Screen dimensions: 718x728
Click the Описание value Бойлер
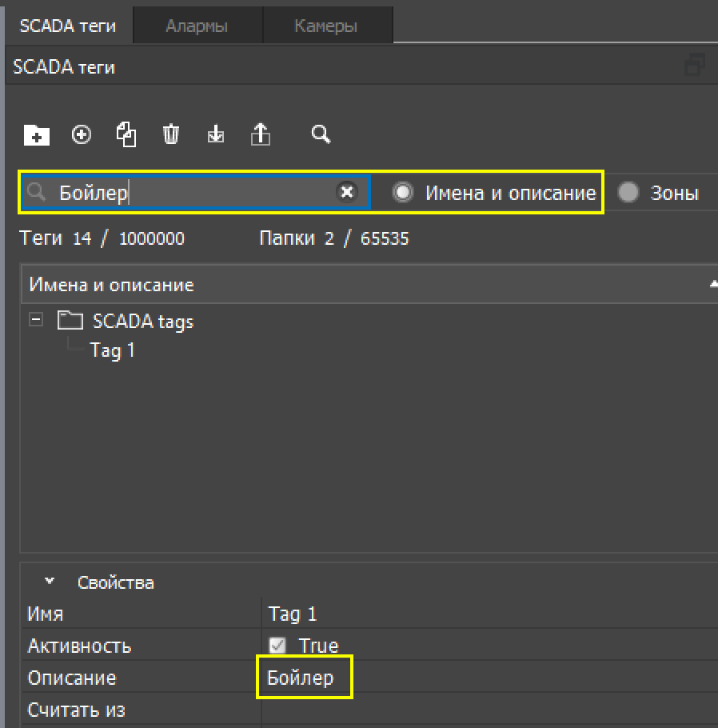(301, 678)
